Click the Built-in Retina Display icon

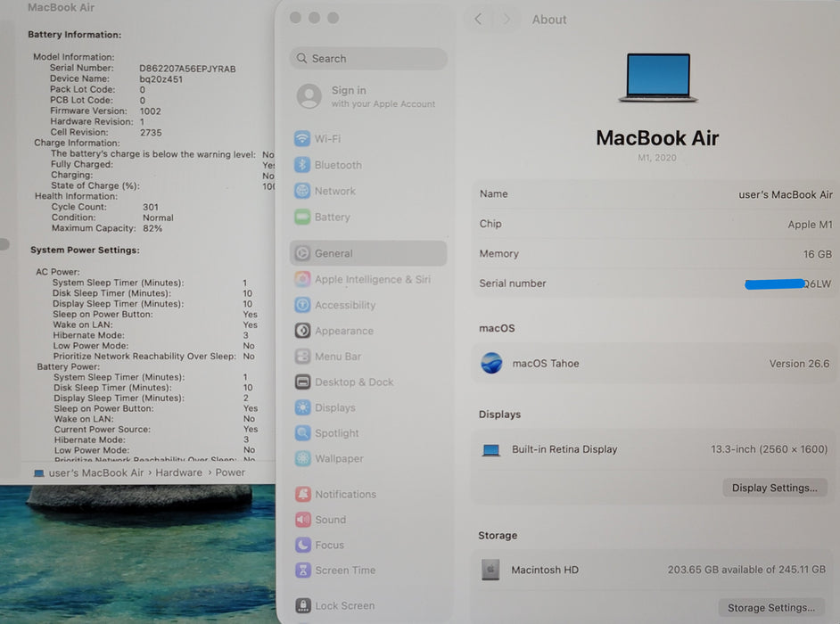click(x=490, y=450)
